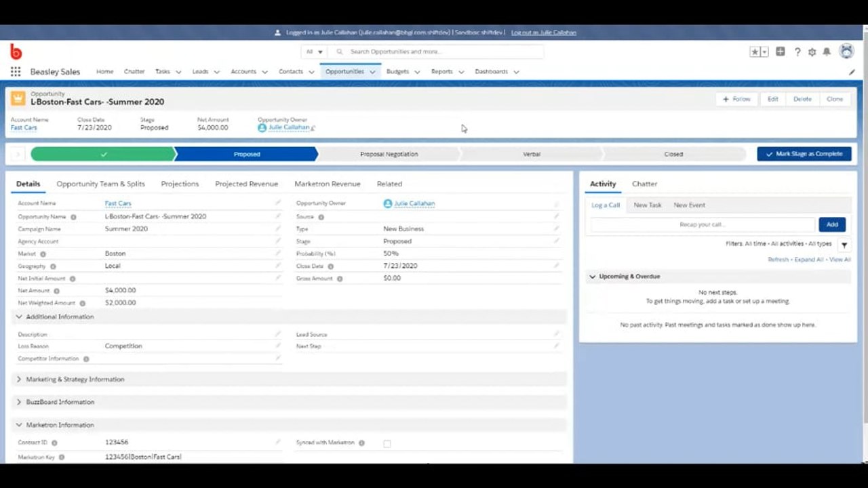
Task: Click the Add button for call recap
Action: point(832,224)
